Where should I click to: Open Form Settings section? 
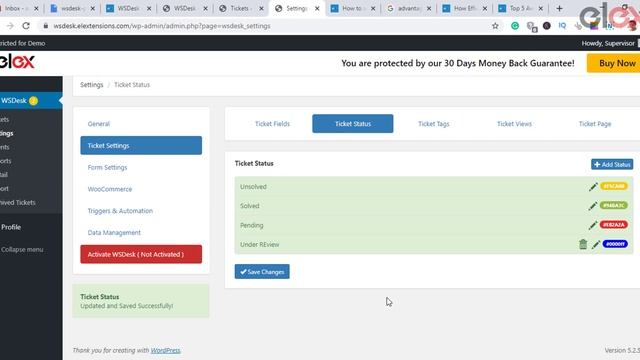coord(107,167)
